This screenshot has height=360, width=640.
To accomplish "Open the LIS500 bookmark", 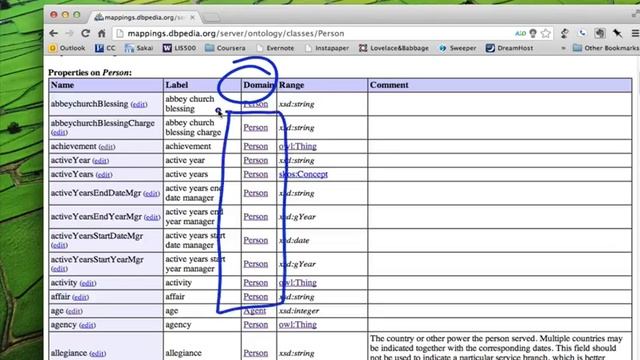I will click(x=179, y=48).
